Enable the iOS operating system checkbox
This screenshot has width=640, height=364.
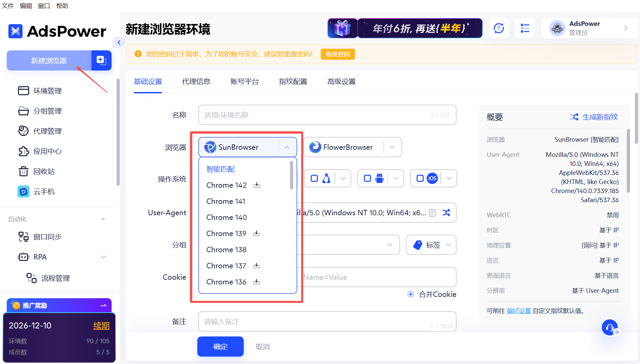click(x=420, y=178)
